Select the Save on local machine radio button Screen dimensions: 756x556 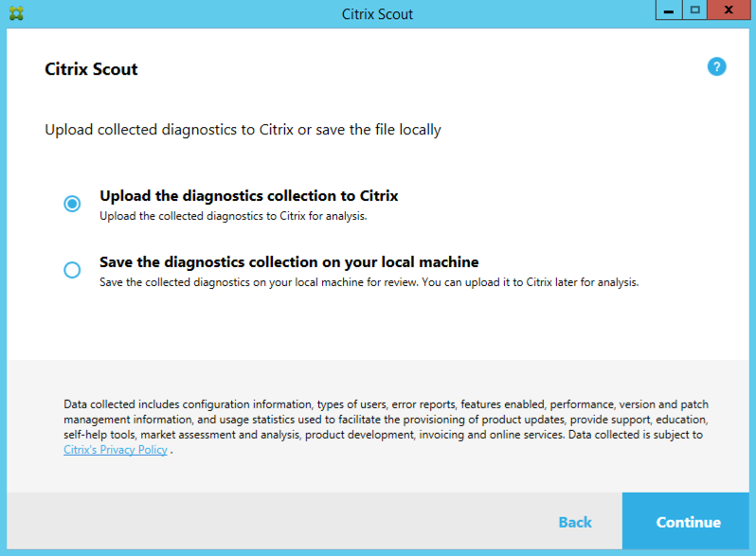[72, 270]
